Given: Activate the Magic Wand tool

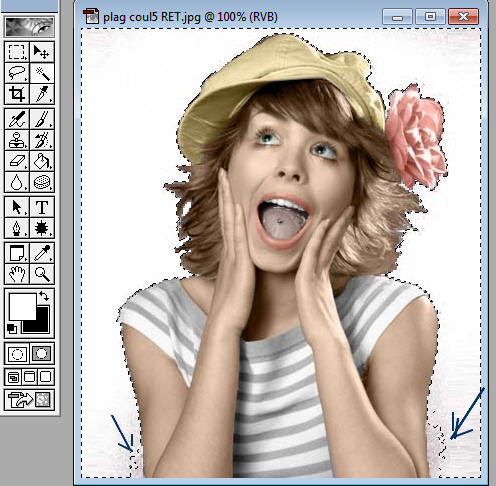Looking at the screenshot, I should click(42, 73).
